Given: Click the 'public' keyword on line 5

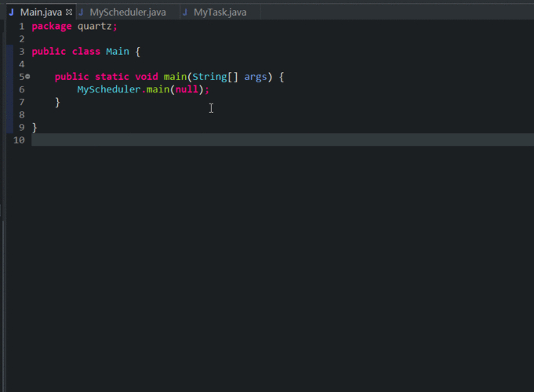Looking at the screenshot, I should click(72, 77).
